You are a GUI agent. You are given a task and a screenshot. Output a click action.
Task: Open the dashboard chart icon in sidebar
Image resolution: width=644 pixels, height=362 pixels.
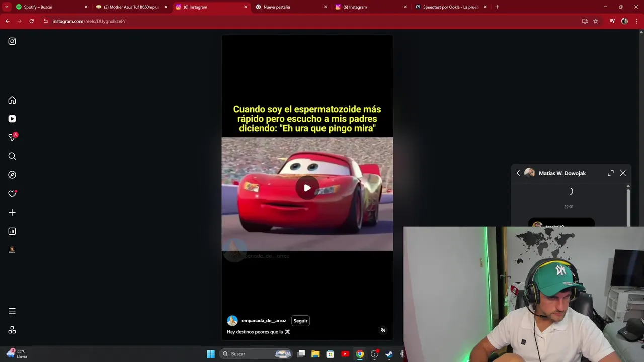click(12, 231)
